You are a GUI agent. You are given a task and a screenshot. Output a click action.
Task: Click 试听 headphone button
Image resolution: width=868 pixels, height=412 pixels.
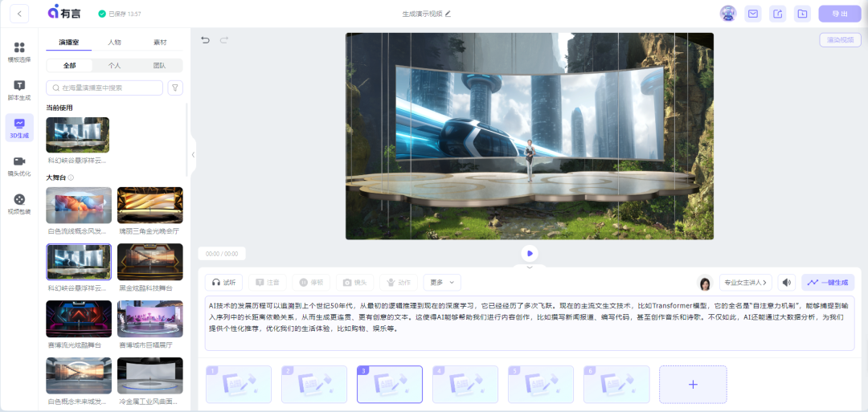click(223, 283)
